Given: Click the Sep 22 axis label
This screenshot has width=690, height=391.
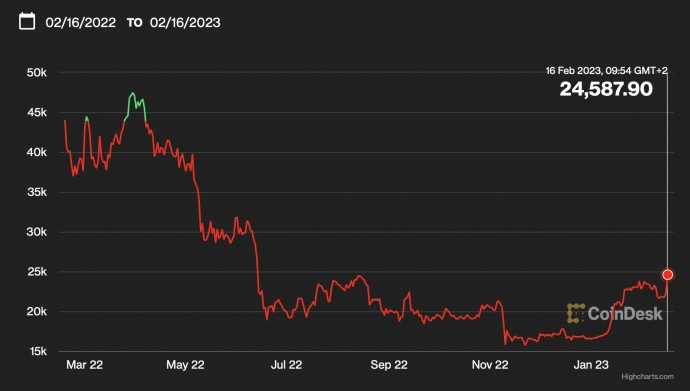Looking at the screenshot, I should click(x=389, y=364).
